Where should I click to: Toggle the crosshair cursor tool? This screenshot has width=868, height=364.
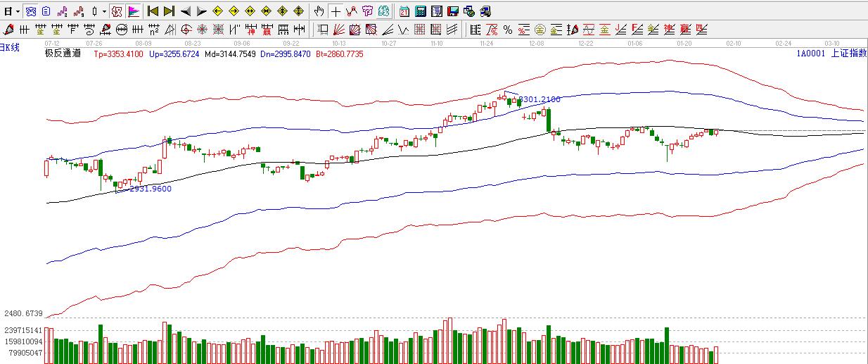click(x=336, y=11)
